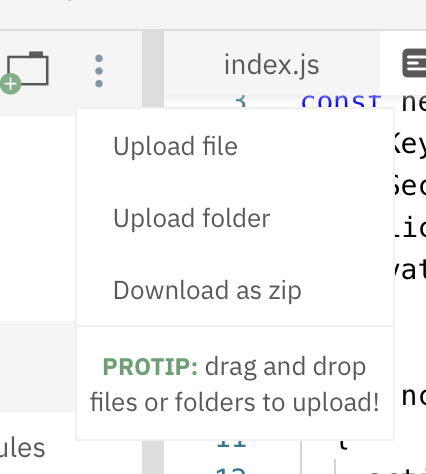The width and height of the screenshot is (426, 474).
Task: Click the 'files or folders to upload!' text
Action: pos(234,402)
